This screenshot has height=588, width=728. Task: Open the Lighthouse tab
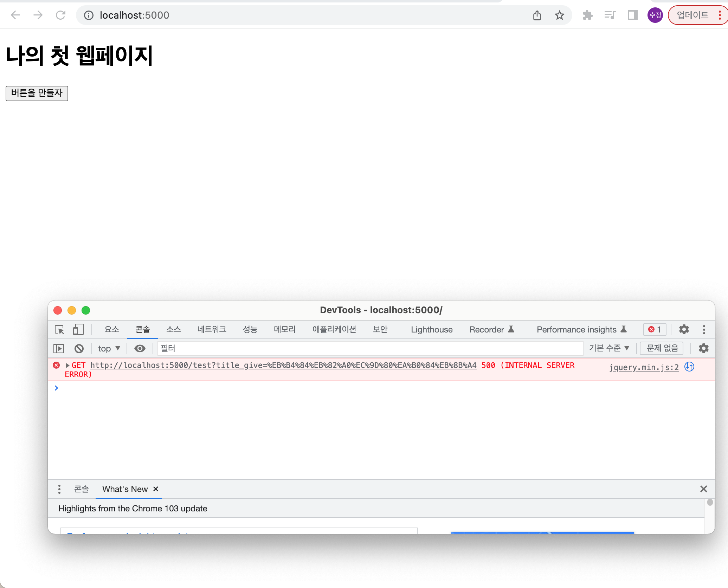pos(432,329)
